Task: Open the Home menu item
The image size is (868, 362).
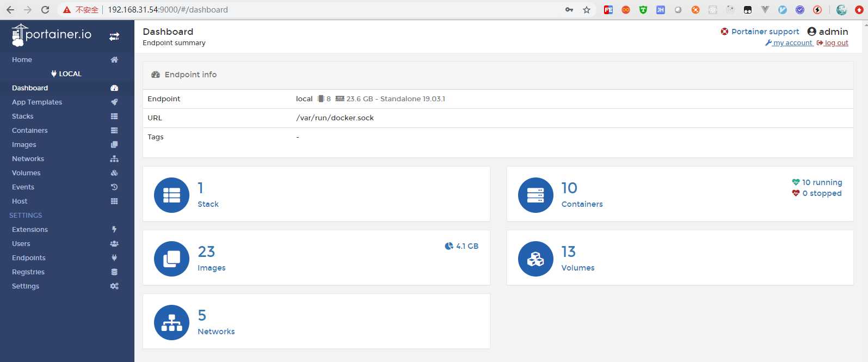Action: 67,60
